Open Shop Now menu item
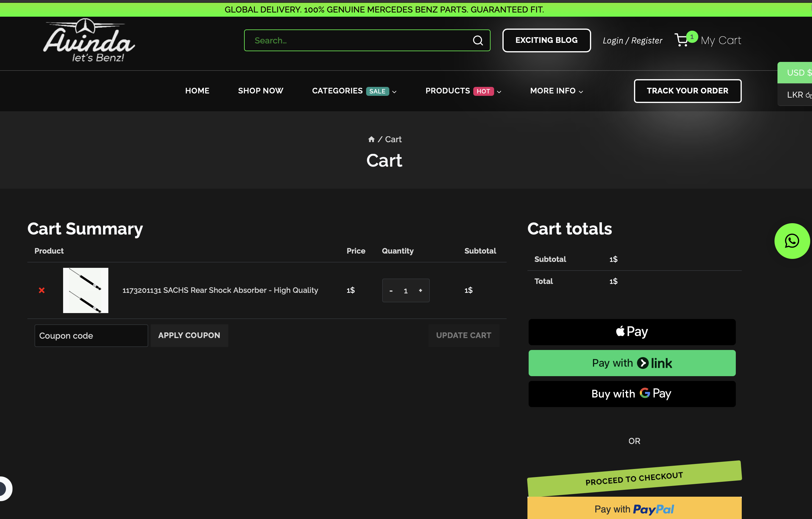 [261, 91]
